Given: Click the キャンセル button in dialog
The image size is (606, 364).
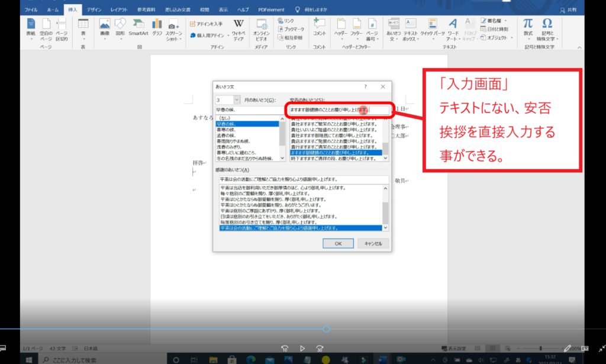Looking at the screenshot, I should tap(372, 243).
